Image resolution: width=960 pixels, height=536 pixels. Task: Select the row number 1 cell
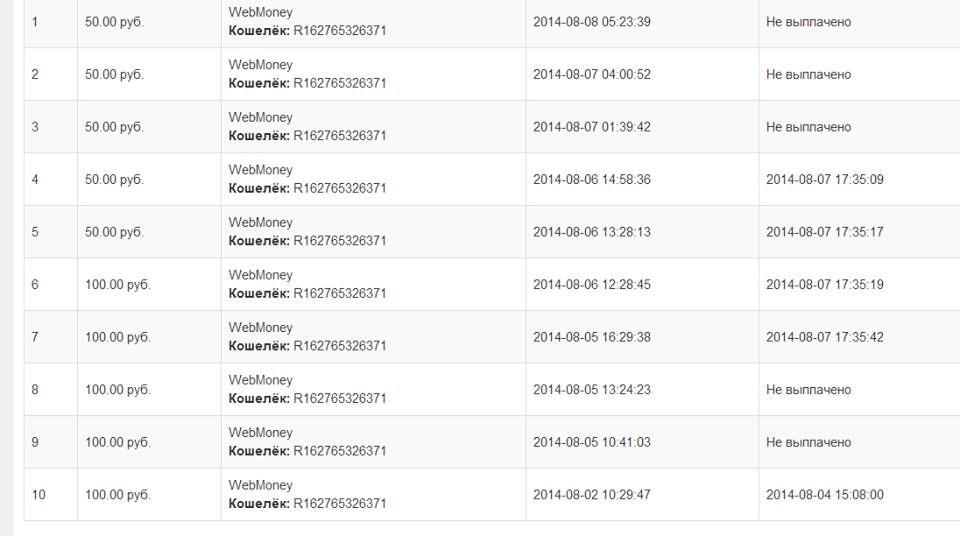35,22
